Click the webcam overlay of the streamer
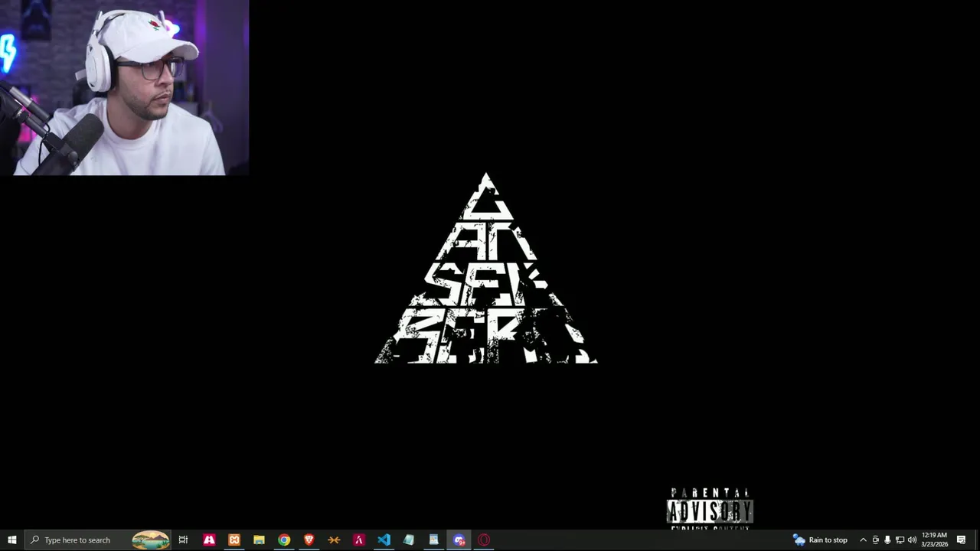 click(x=124, y=88)
